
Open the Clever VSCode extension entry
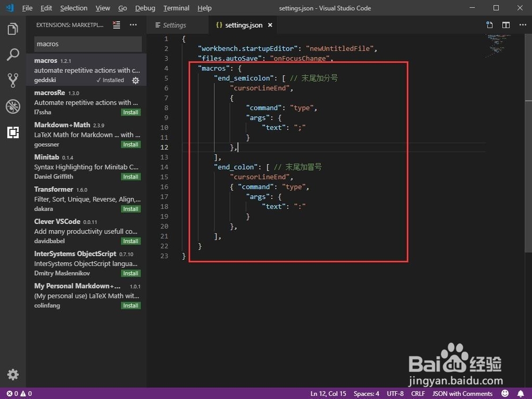(86, 231)
